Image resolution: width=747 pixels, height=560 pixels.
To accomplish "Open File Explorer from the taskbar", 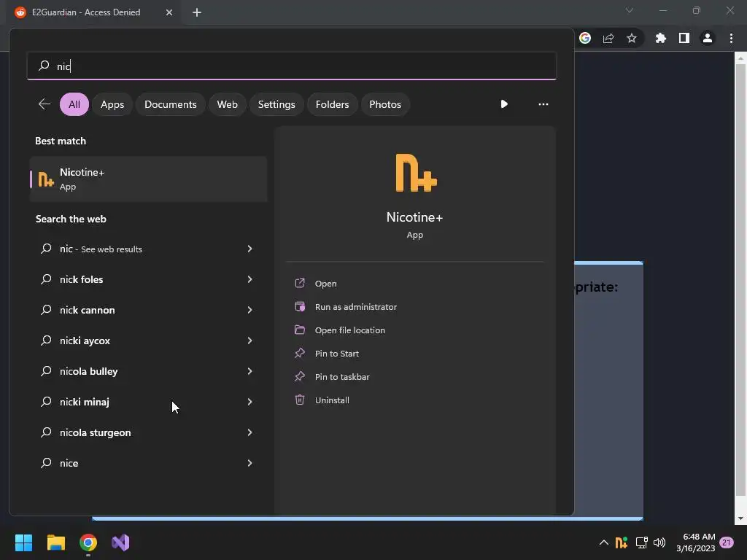I will click(55, 542).
